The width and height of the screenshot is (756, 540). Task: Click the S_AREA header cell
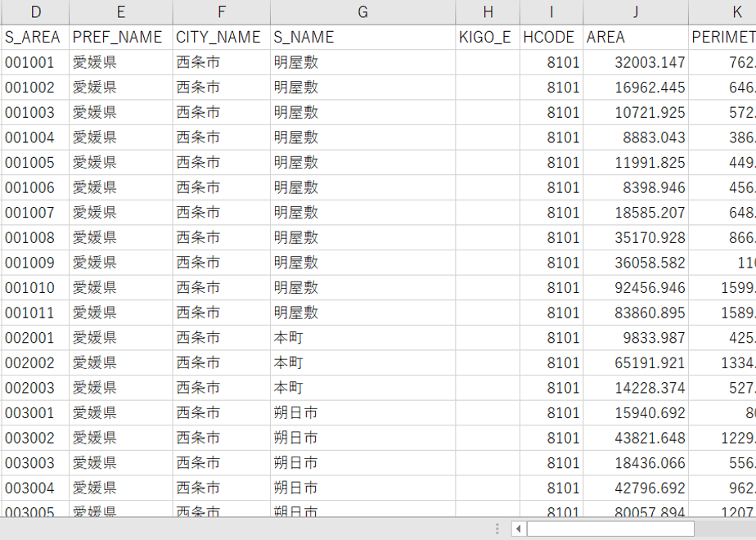[35, 37]
